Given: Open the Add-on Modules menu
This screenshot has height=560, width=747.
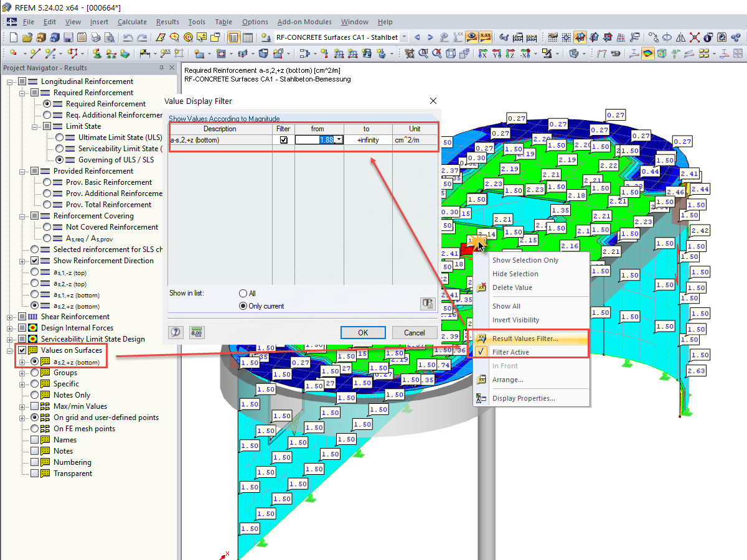Looking at the screenshot, I should pos(304,22).
